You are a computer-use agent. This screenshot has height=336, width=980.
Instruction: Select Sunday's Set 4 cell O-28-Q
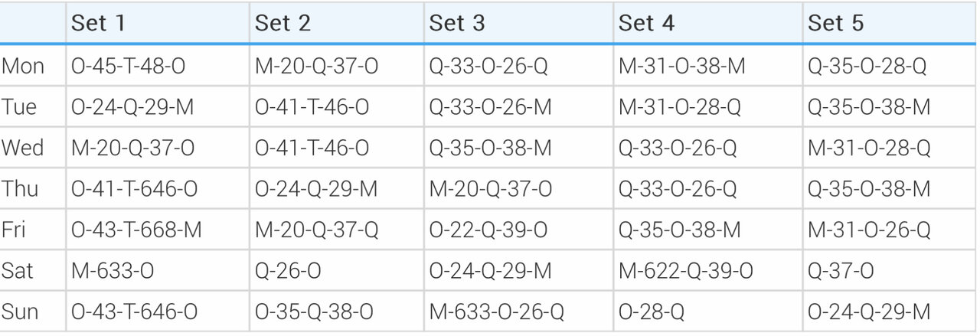click(651, 312)
